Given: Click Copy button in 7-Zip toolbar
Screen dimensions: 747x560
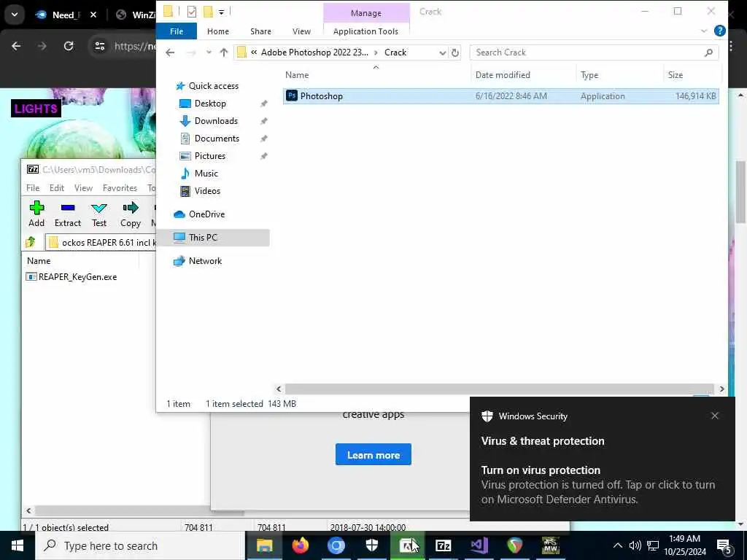Looking at the screenshot, I should tap(130, 214).
